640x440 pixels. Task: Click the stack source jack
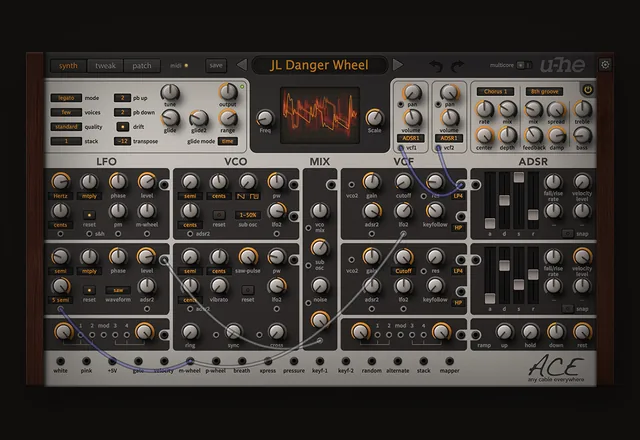pos(423,361)
